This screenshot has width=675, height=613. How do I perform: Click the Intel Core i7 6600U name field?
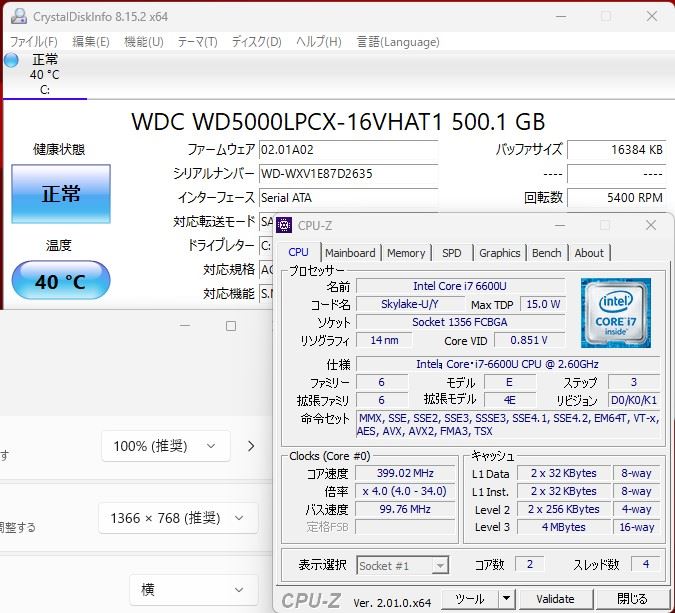[x=460, y=286]
